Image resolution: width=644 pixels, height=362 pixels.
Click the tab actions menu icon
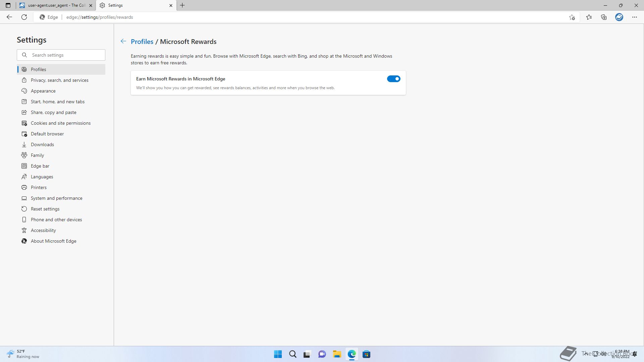point(8,5)
